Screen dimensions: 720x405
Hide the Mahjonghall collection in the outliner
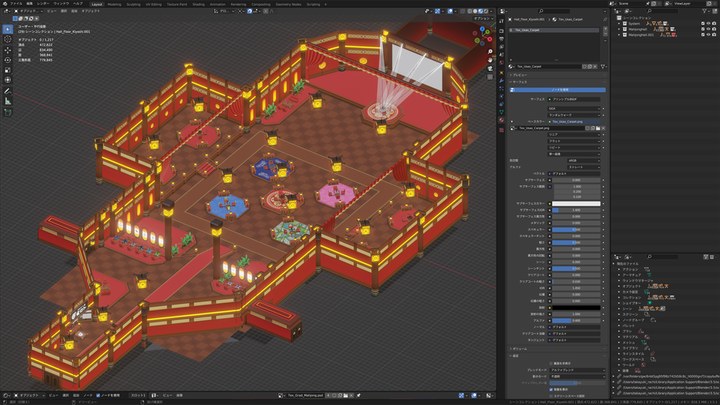[x=708, y=29]
